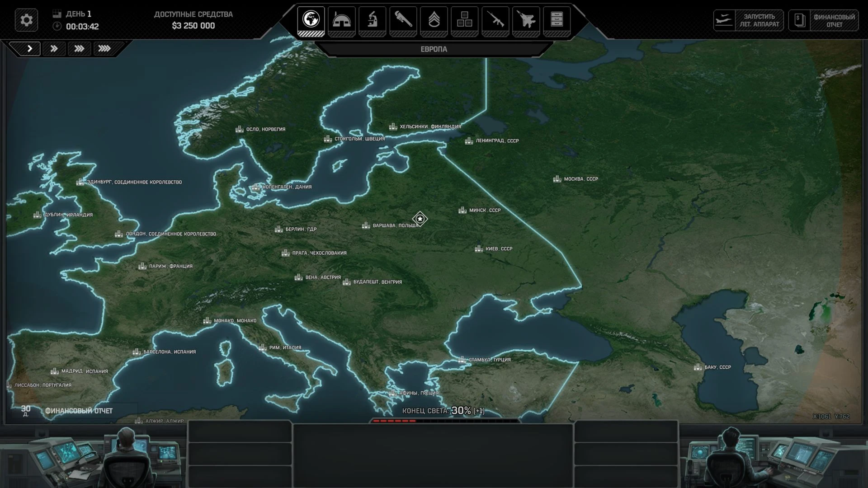Set time speed to triple arrows

coord(80,48)
